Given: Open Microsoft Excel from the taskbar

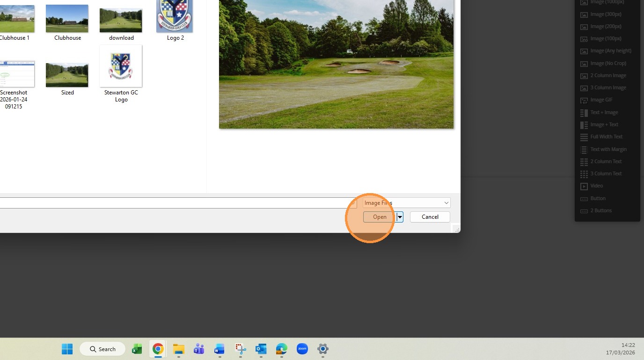Looking at the screenshot, I should (137, 349).
